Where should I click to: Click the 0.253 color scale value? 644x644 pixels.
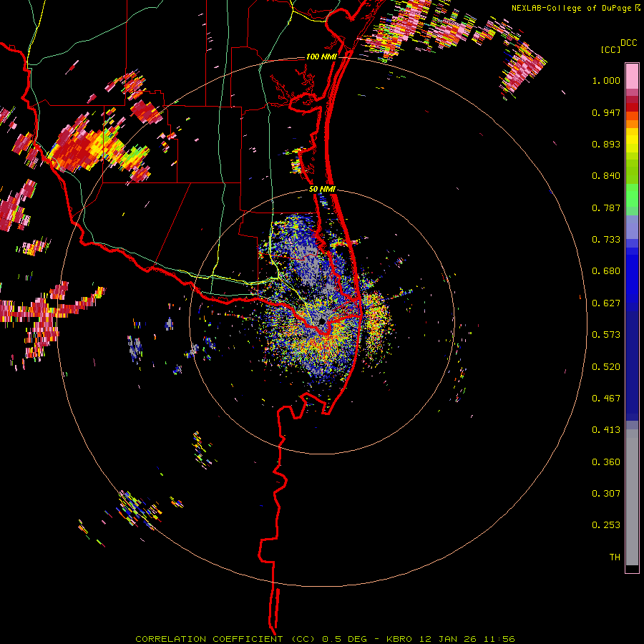point(606,525)
